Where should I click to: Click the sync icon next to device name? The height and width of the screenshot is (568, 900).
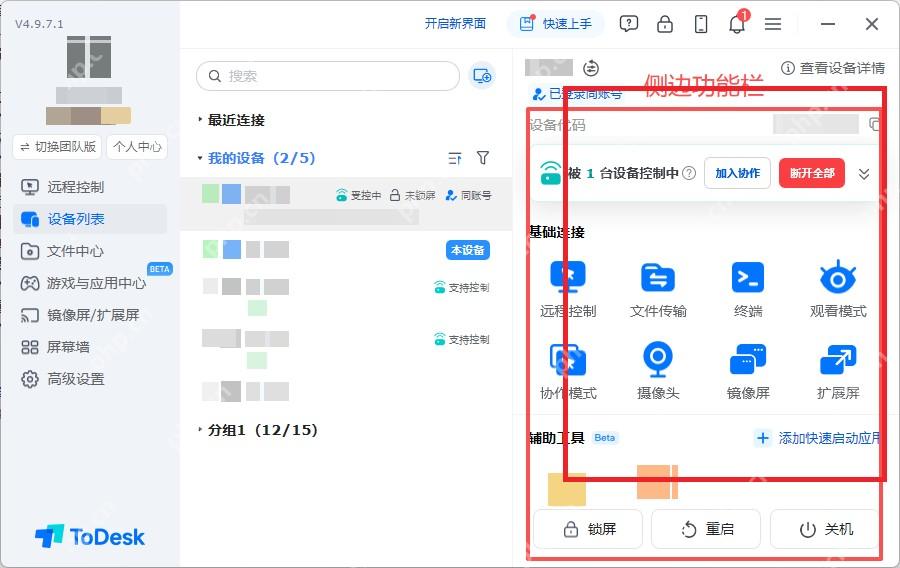(591, 68)
